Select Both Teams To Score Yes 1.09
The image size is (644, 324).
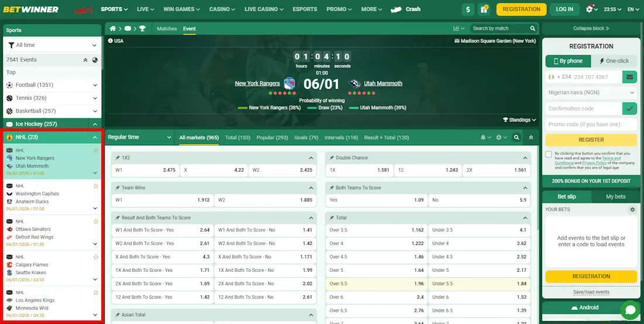click(x=376, y=200)
